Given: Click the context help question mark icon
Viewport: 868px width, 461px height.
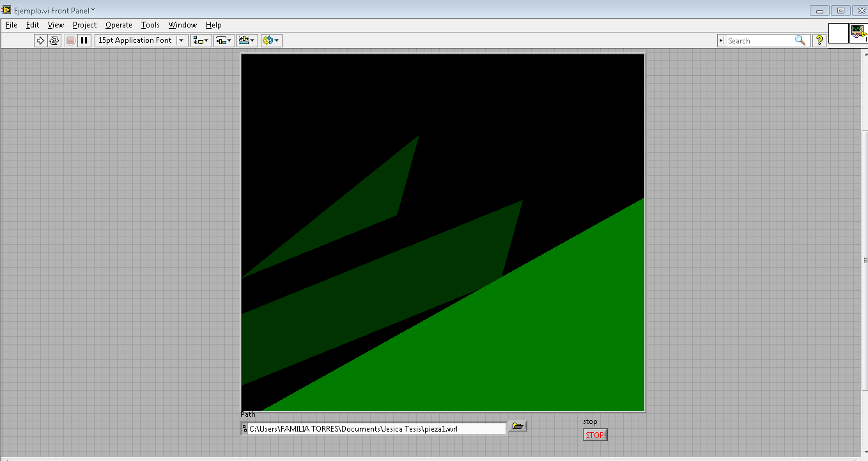Looking at the screenshot, I should [x=819, y=40].
